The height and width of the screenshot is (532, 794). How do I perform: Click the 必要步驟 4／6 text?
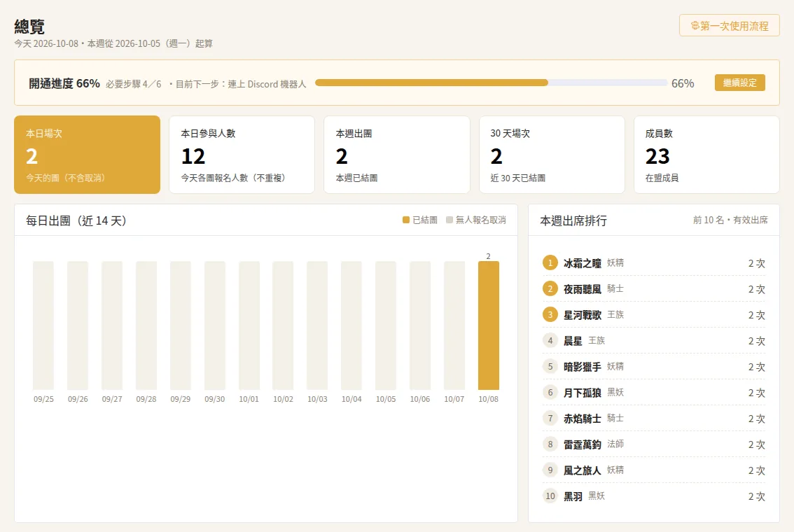click(134, 84)
